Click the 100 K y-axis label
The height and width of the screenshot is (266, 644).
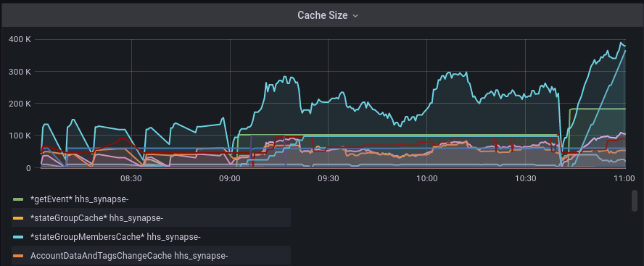click(20, 136)
